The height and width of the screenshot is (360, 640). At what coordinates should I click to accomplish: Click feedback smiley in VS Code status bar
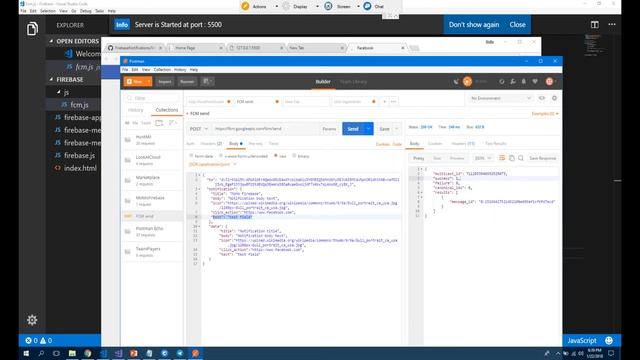[609, 340]
